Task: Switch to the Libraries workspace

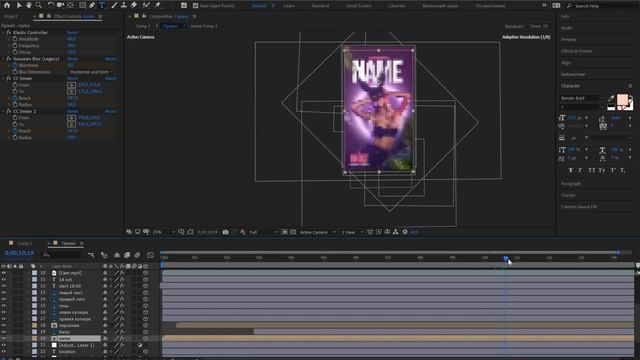Action: click(397, 6)
